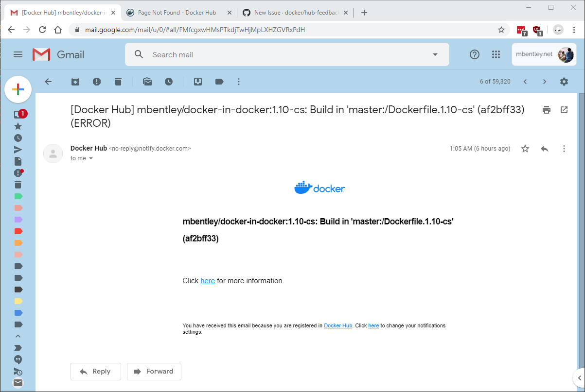
Task: Open the Spam folder in sidebar
Action: (18, 173)
